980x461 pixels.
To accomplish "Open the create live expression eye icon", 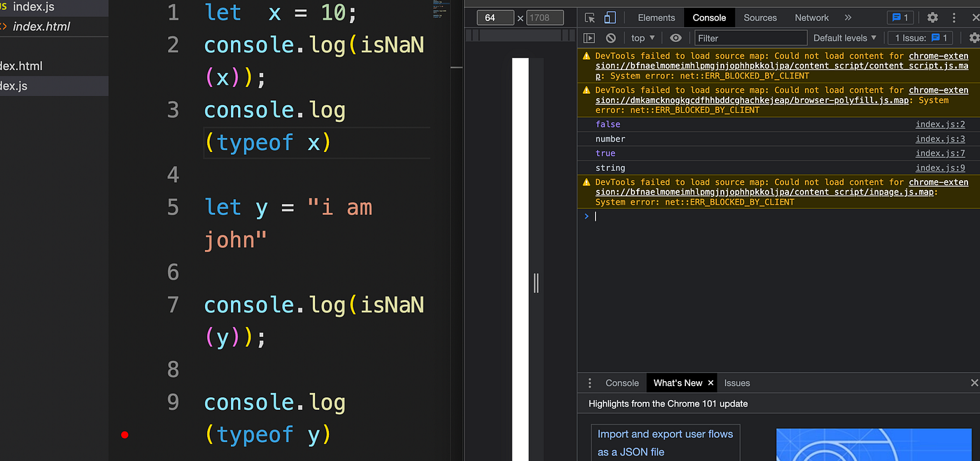I will [676, 38].
